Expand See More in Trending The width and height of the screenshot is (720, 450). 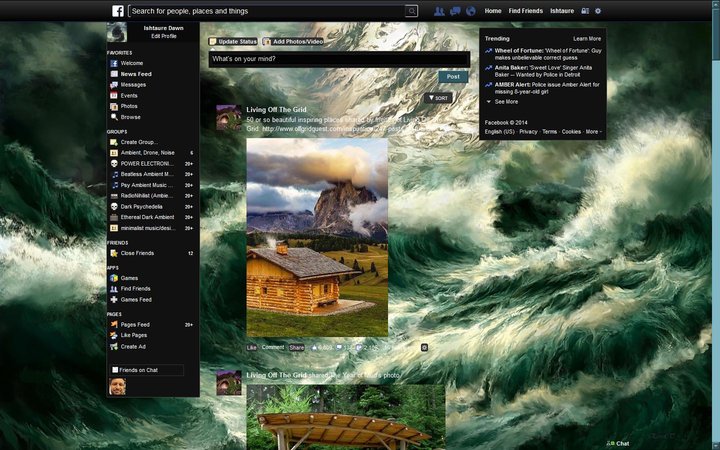(x=506, y=102)
